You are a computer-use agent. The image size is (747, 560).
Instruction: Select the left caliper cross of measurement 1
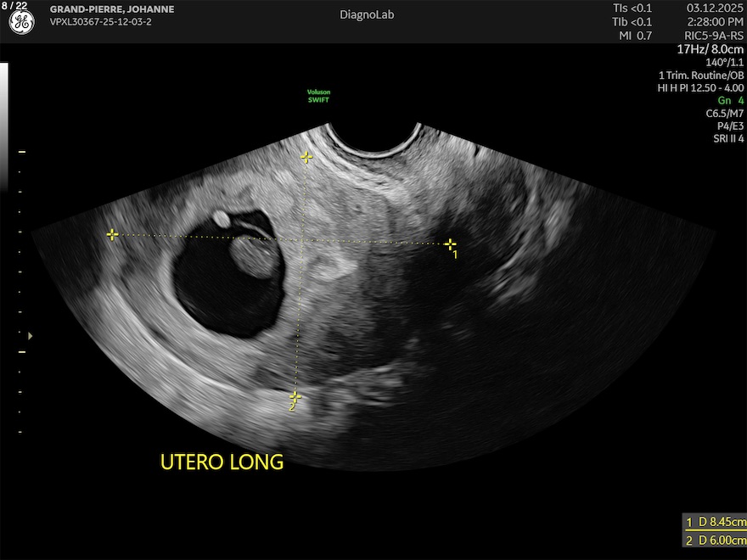coord(112,235)
